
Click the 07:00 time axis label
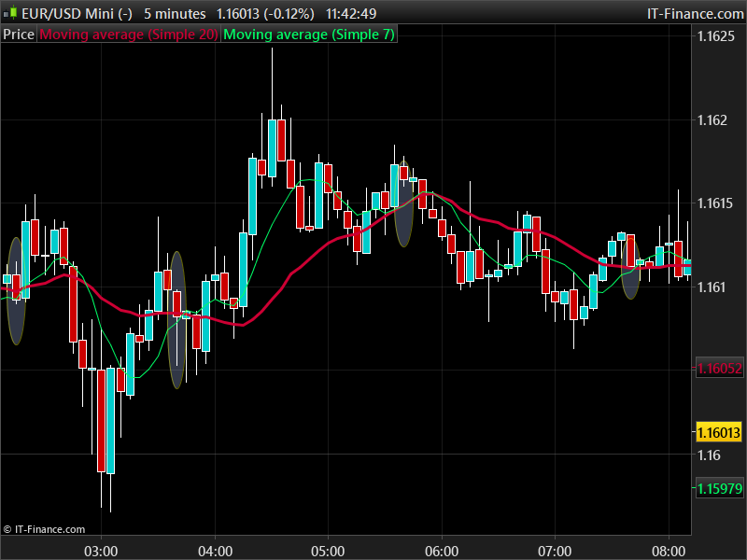pos(555,552)
